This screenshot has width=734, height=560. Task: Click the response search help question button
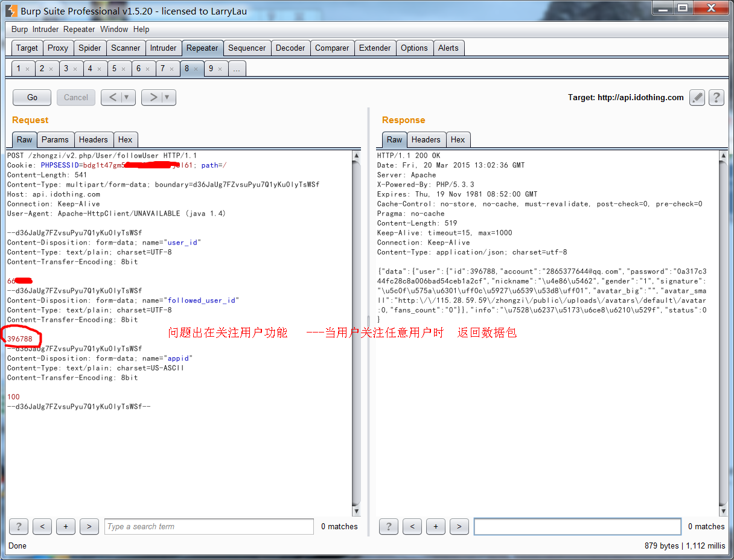tap(389, 526)
